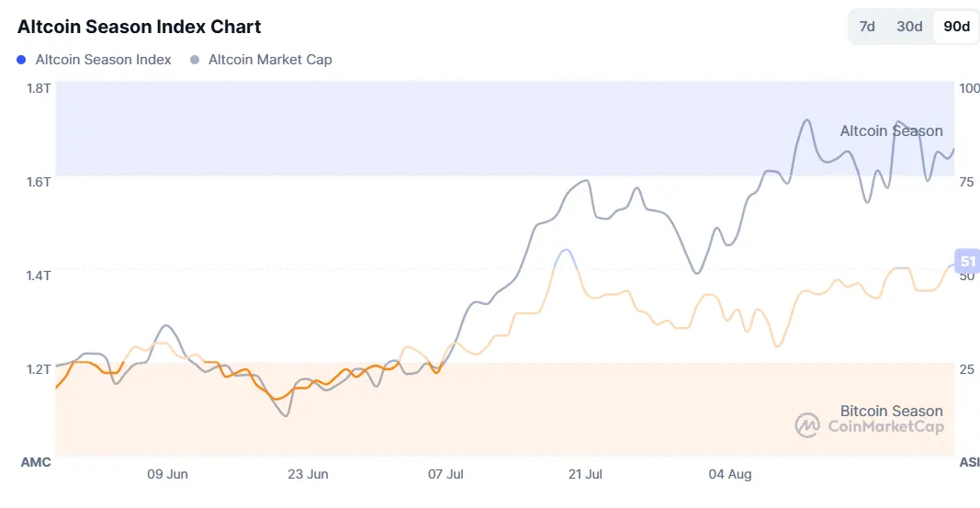
Task: Click the Altcoin Season zone label
Action: [x=891, y=131]
